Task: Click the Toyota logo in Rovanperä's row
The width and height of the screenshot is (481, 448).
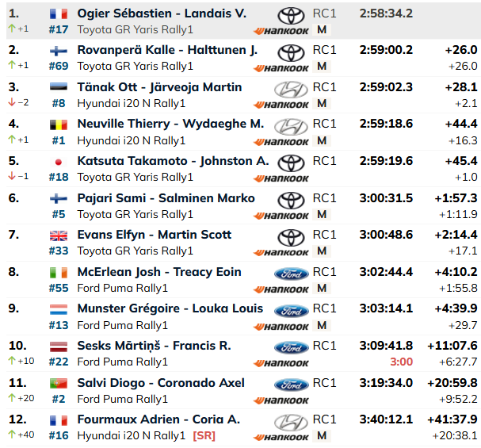Action: (291, 52)
